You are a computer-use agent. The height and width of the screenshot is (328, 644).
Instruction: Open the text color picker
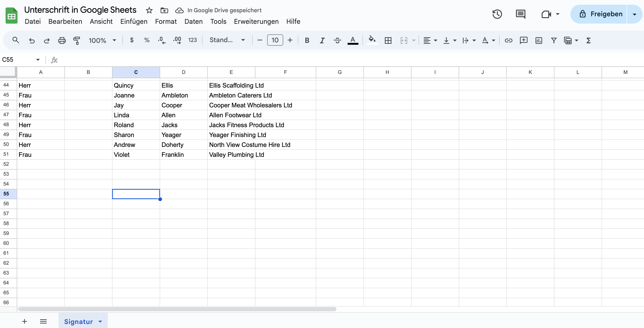353,40
